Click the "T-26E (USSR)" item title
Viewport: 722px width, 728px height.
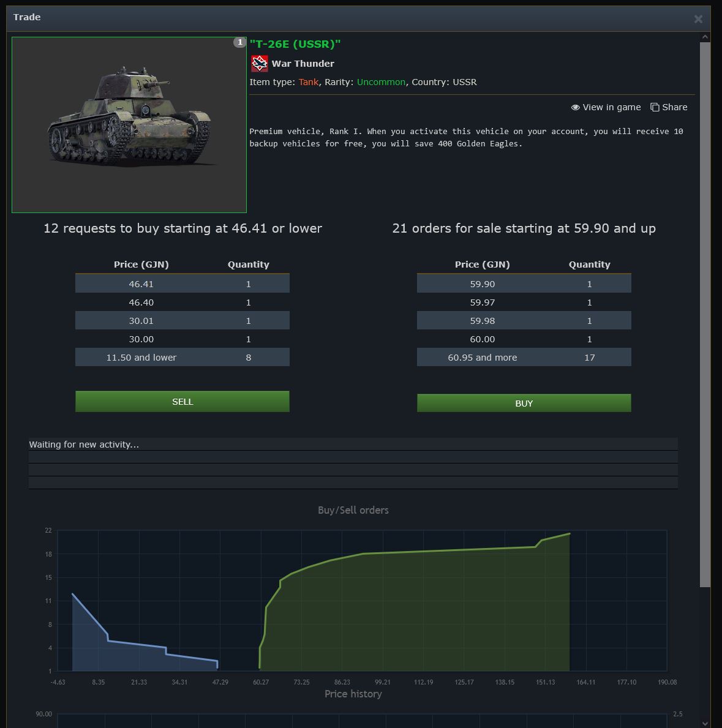(295, 44)
